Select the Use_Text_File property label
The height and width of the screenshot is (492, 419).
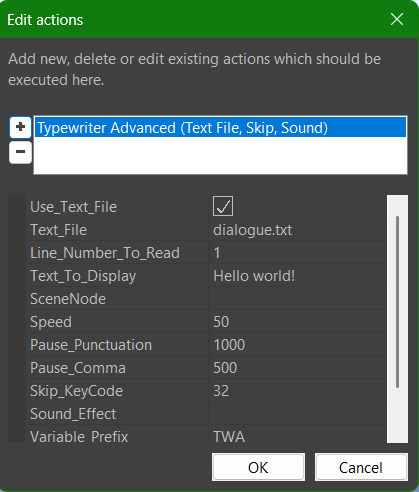(73, 207)
